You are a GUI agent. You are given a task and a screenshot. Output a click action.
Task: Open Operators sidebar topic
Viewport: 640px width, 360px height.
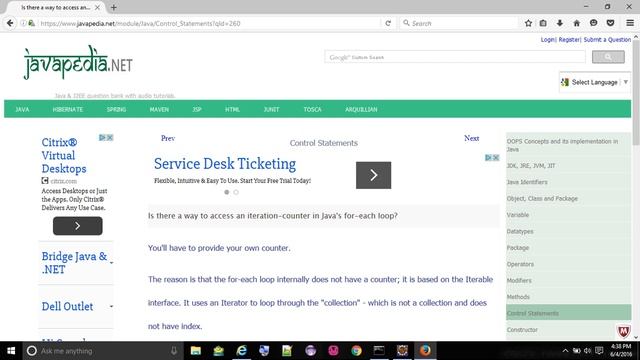(520, 264)
